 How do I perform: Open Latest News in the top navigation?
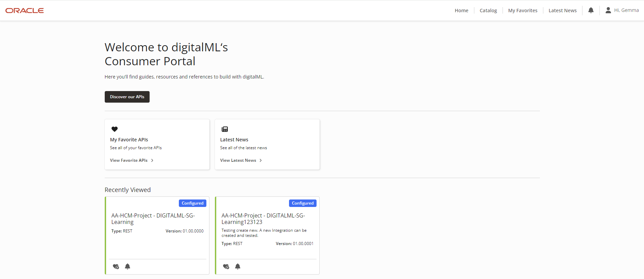(x=562, y=11)
